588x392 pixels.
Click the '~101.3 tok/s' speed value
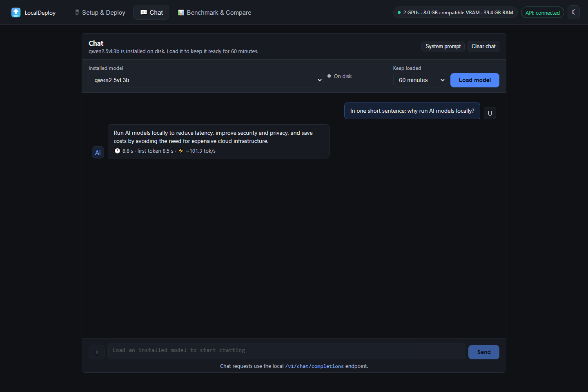click(201, 151)
